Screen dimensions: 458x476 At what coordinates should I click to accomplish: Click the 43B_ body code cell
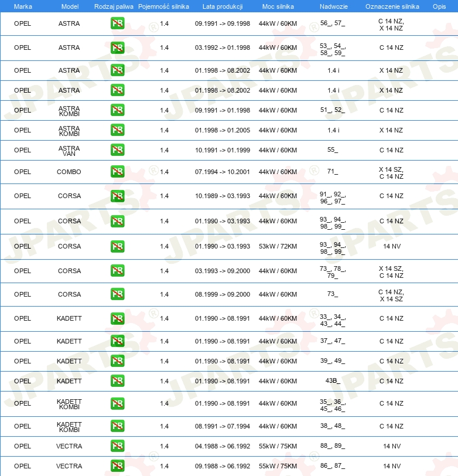[333, 380]
